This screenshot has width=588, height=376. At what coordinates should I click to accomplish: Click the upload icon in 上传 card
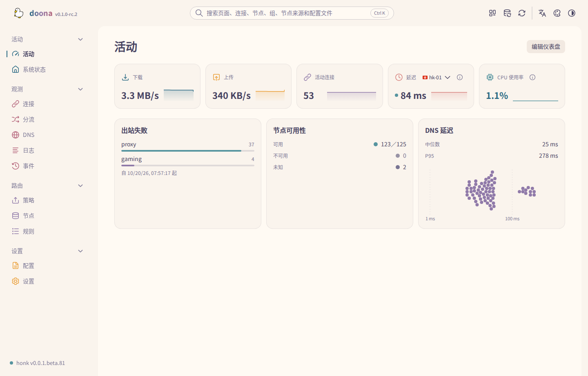[216, 77]
